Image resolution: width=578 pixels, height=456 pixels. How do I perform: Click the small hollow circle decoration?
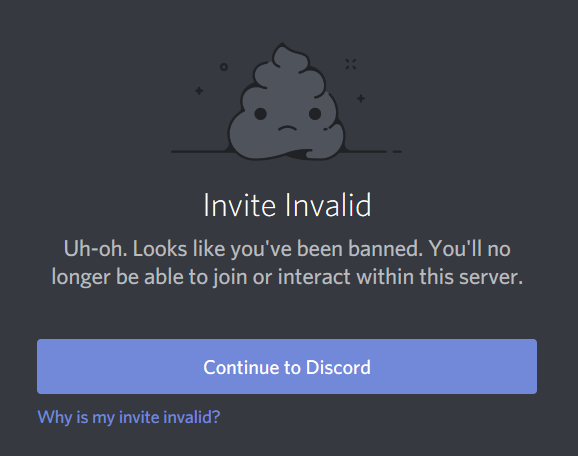(x=224, y=67)
